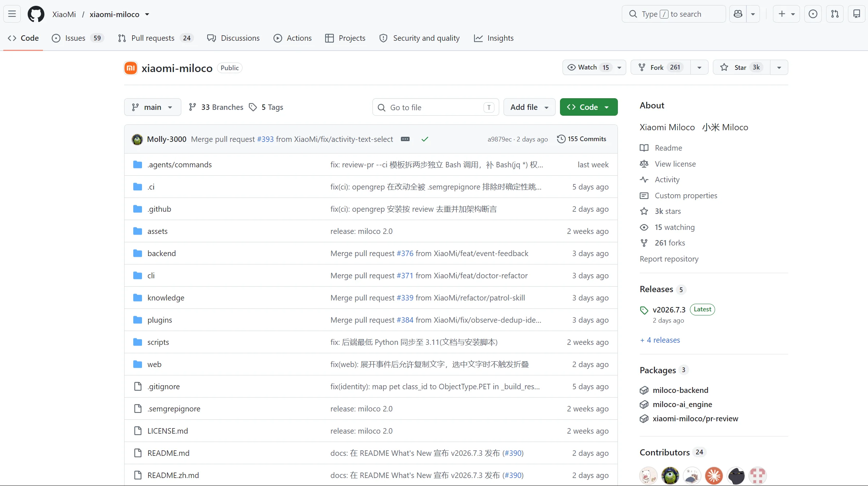
Task: Click the 5 Tags tag icon
Action: tap(253, 107)
